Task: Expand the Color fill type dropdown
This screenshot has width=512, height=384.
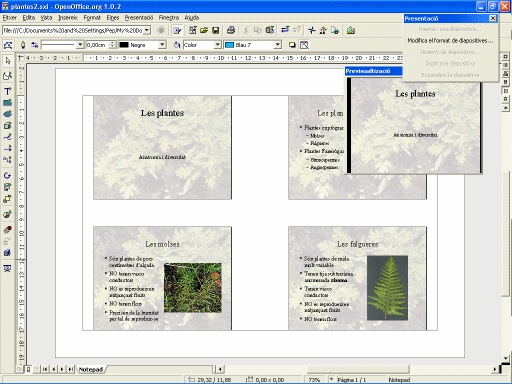Action: pyautogui.click(x=217, y=45)
